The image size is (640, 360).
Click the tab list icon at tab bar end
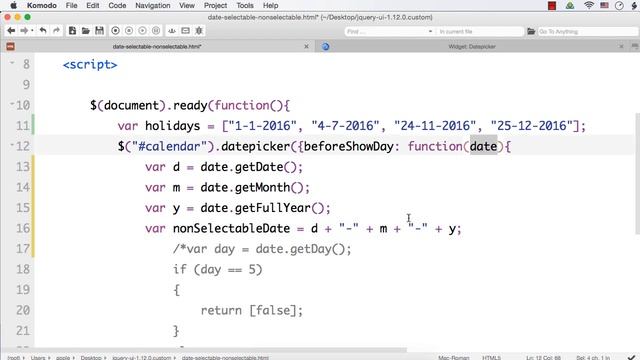635,47
